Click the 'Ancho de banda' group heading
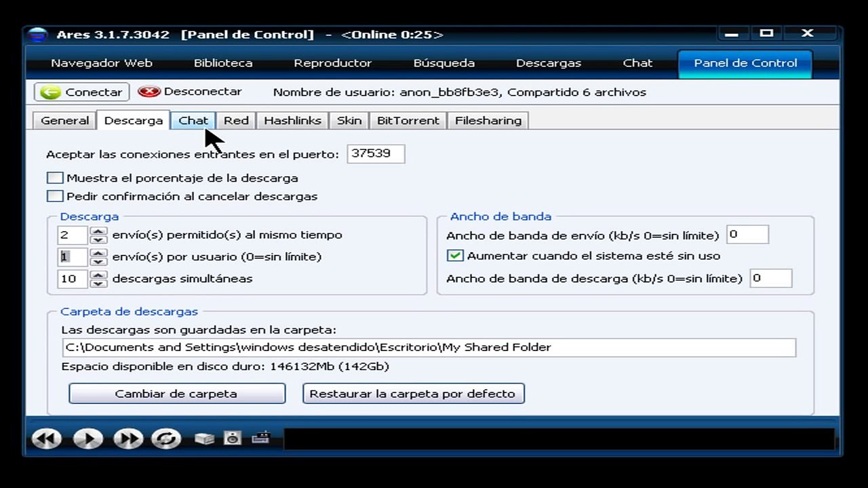This screenshot has width=868, height=488. point(500,217)
